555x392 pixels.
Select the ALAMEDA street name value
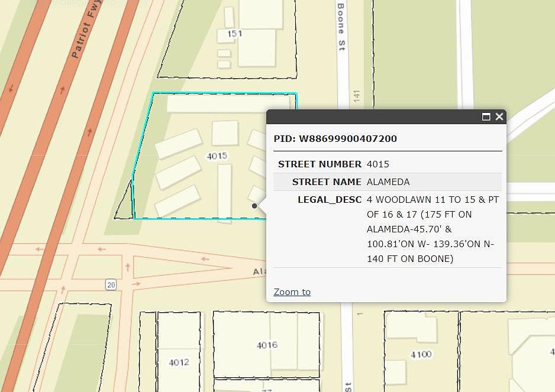click(388, 182)
